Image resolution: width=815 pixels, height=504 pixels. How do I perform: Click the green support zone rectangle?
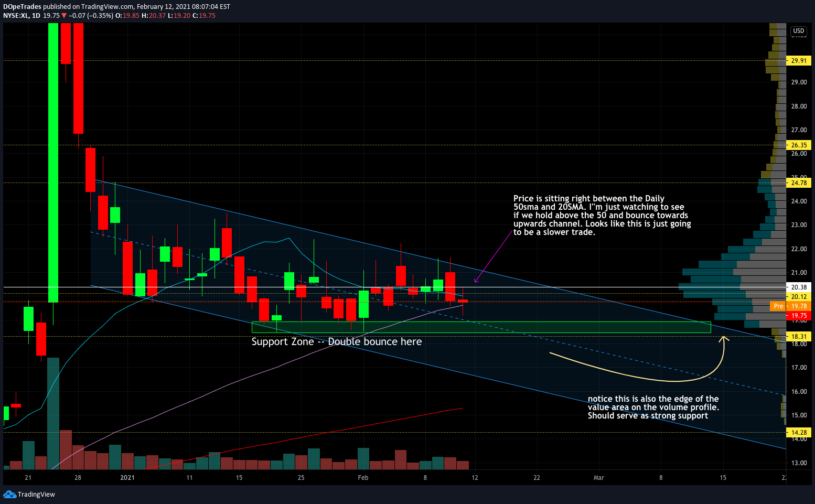(481, 327)
